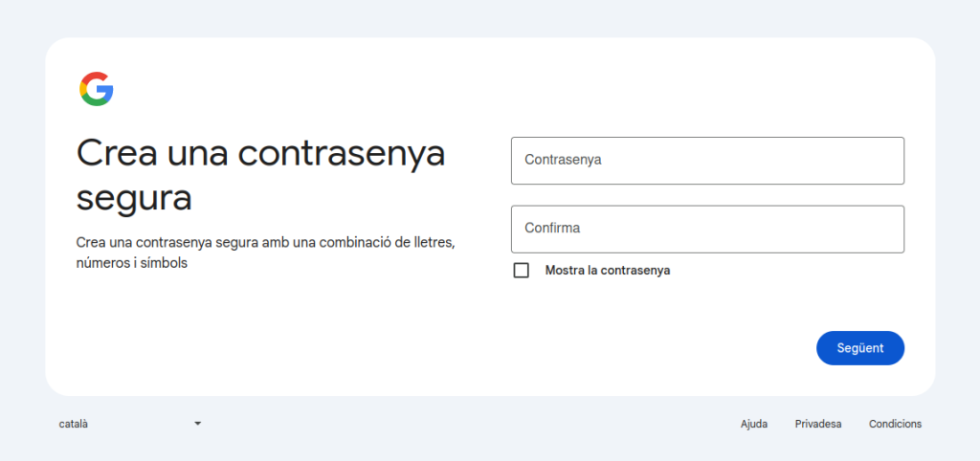The height and width of the screenshot is (461, 980).
Task: Focus the Contrasenya password field
Action: 707,161
